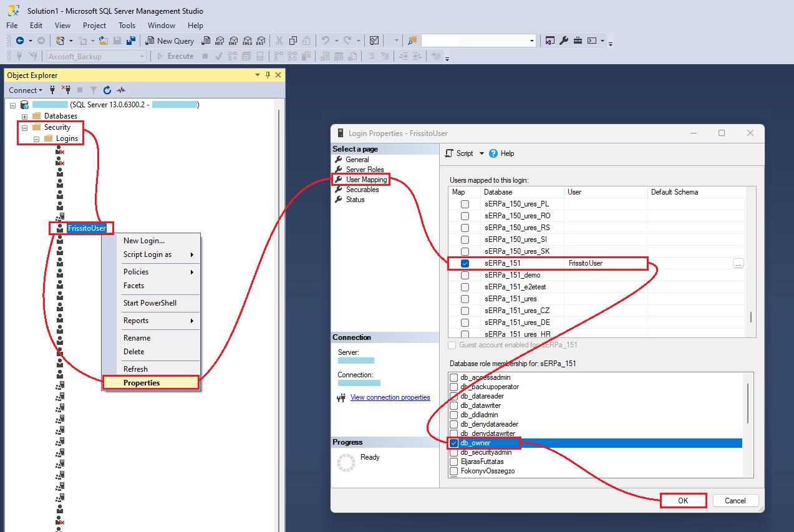Collapse the Logins tree node
Screen dimensions: 794x532
(x=37, y=138)
